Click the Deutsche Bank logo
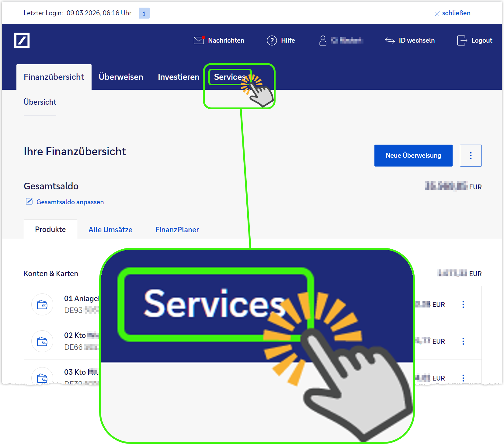The image size is (504, 446). 22,40
